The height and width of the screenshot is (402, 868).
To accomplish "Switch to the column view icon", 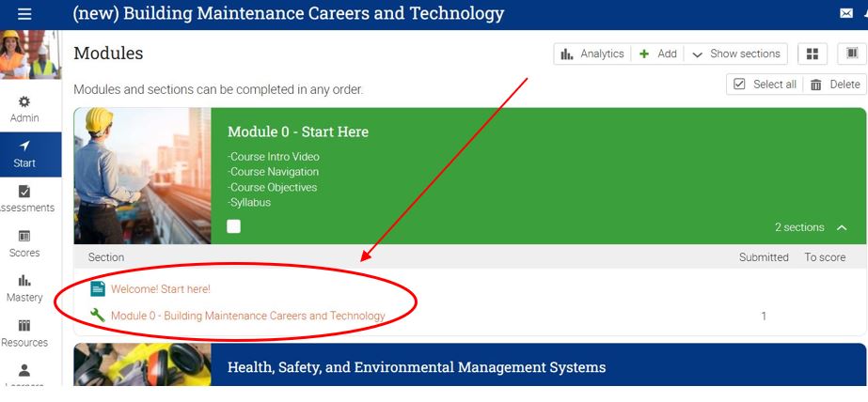I will pos(851,54).
